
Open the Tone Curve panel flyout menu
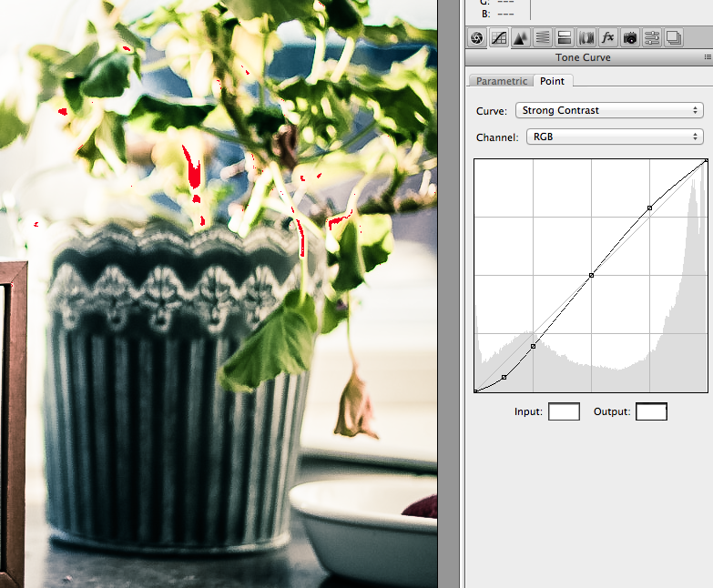(x=708, y=56)
